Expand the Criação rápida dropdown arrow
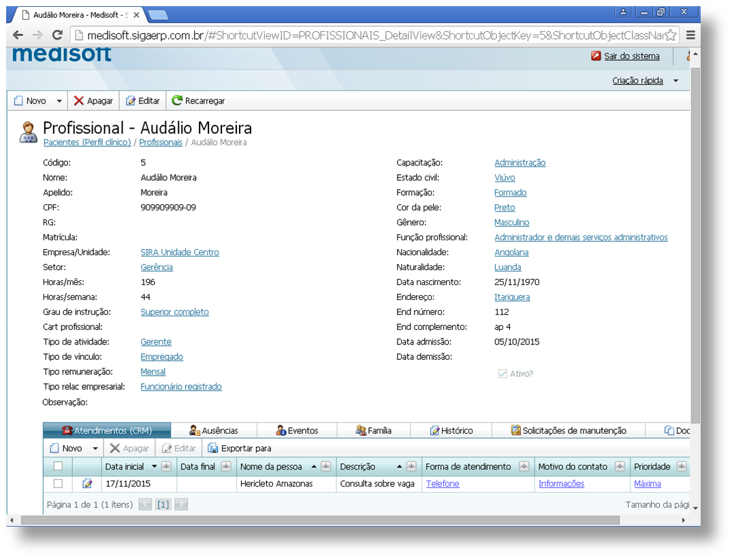 676,81
